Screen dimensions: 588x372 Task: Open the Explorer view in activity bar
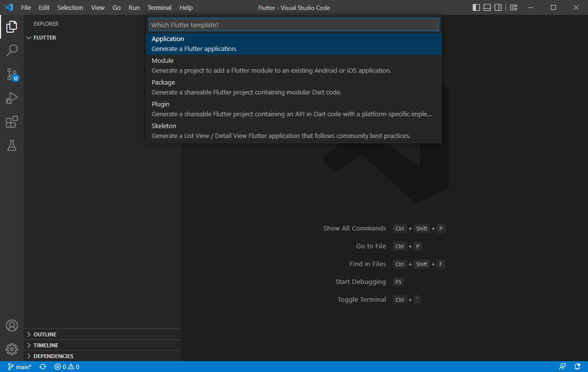12,27
